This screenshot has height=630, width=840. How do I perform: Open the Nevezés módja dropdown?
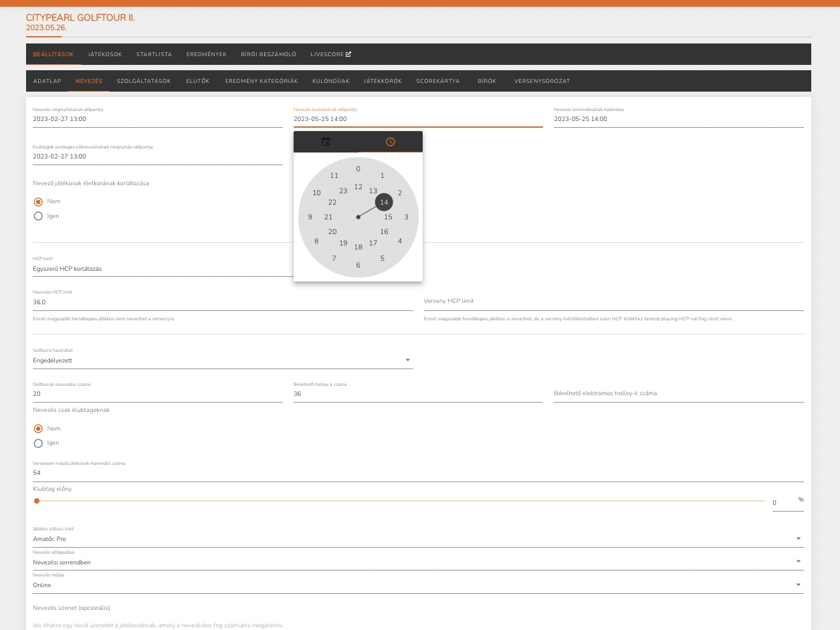point(418,585)
